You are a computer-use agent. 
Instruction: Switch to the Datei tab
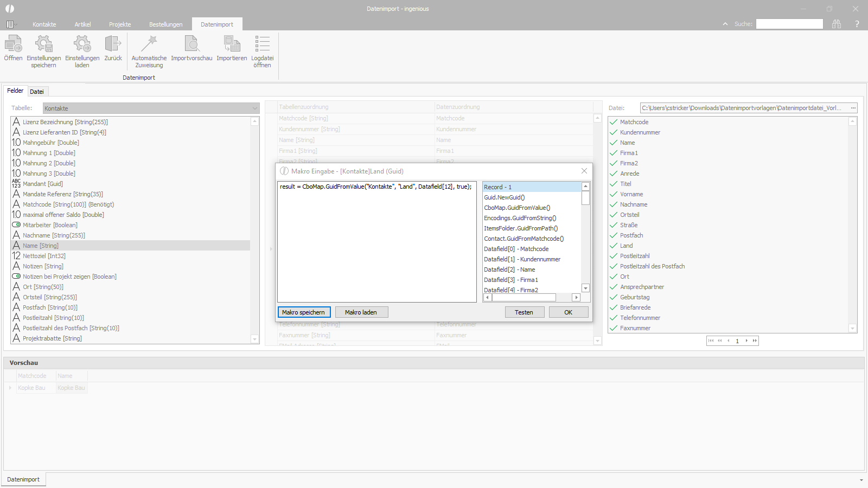click(37, 92)
